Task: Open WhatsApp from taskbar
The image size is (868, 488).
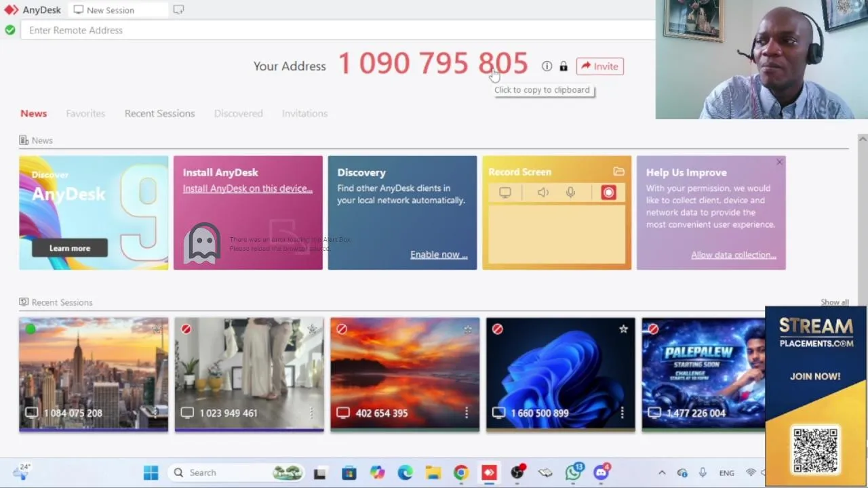Action: click(x=574, y=472)
